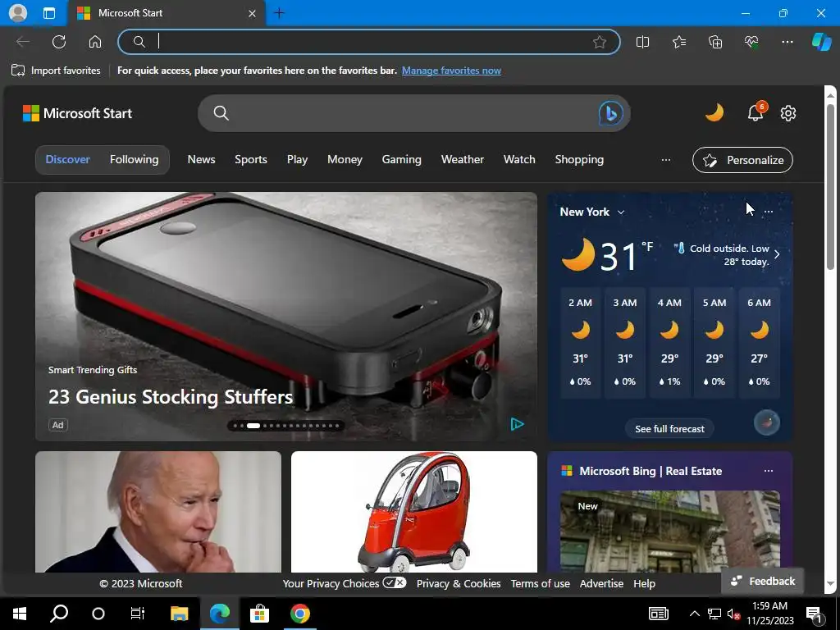Open a new tab with plus button

tap(279, 13)
